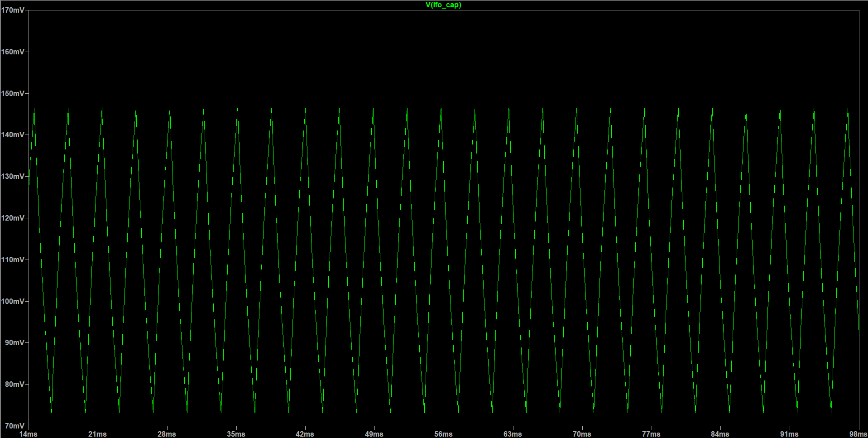
Task: Select the 110mV vertical axis label
Action: [x=13, y=260]
